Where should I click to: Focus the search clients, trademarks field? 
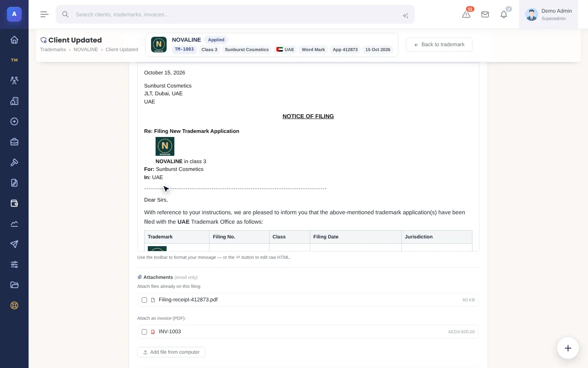235,14
